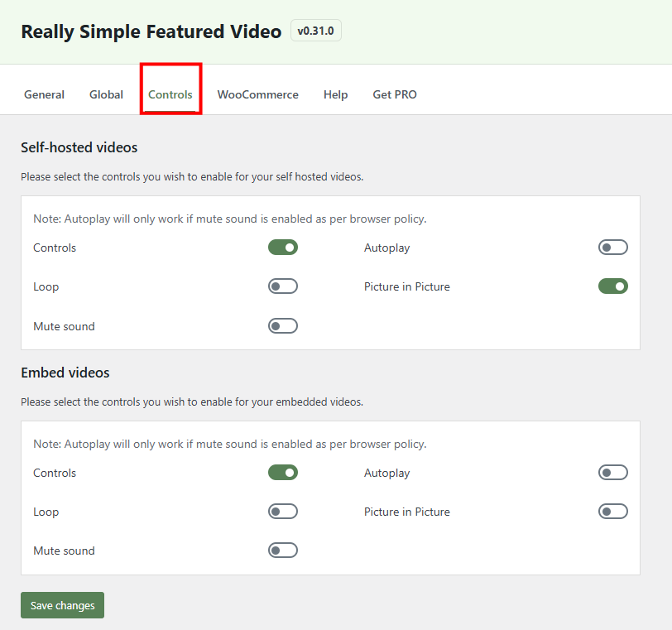Disable Picture in Picture for self-hosted videos
This screenshot has width=672, height=630.
[x=612, y=286]
